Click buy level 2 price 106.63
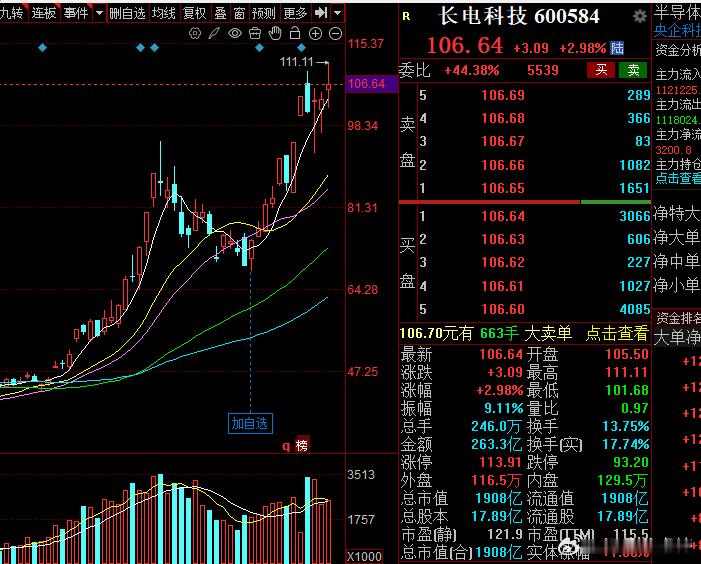Screen dimensions: 701x564 pyautogui.click(x=503, y=240)
